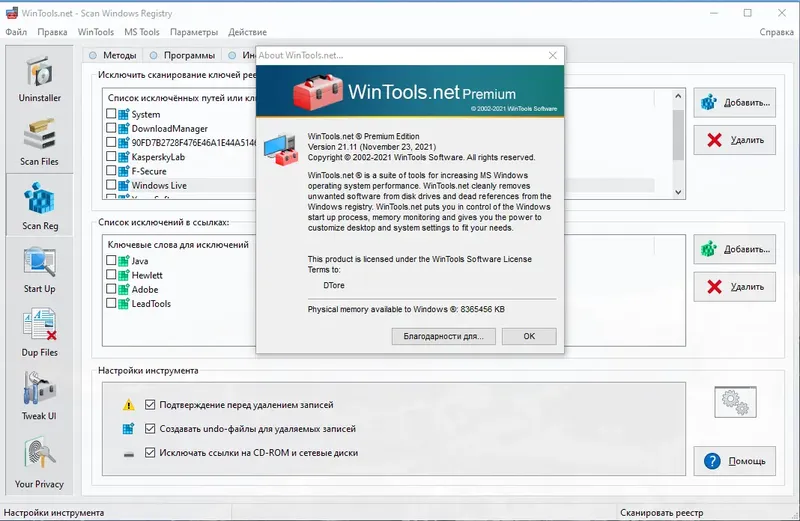The image size is (800, 521).
Task: Click the registry icon next to KasperskyLab
Action: [123, 157]
